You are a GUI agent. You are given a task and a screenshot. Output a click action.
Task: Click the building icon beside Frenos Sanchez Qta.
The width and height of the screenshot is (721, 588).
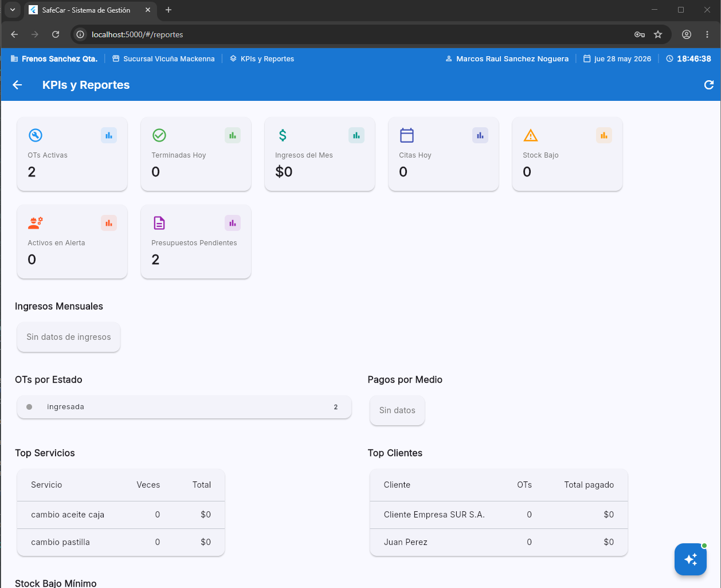point(14,58)
